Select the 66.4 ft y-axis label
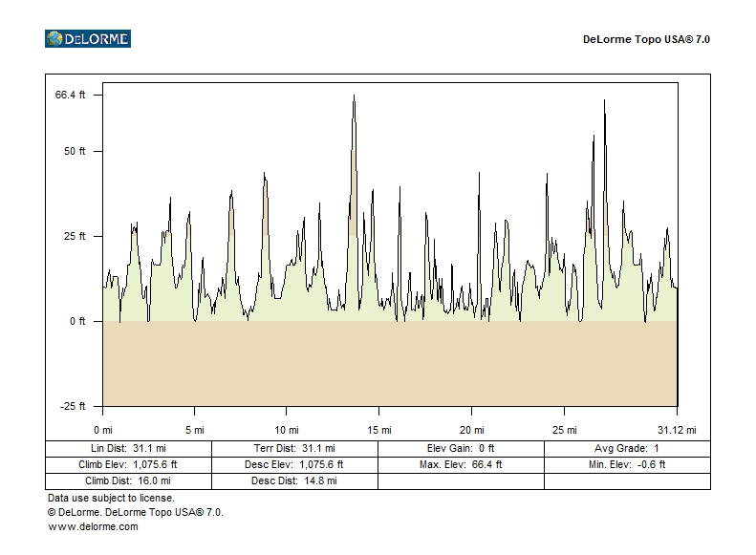756x555 pixels. click(x=71, y=95)
